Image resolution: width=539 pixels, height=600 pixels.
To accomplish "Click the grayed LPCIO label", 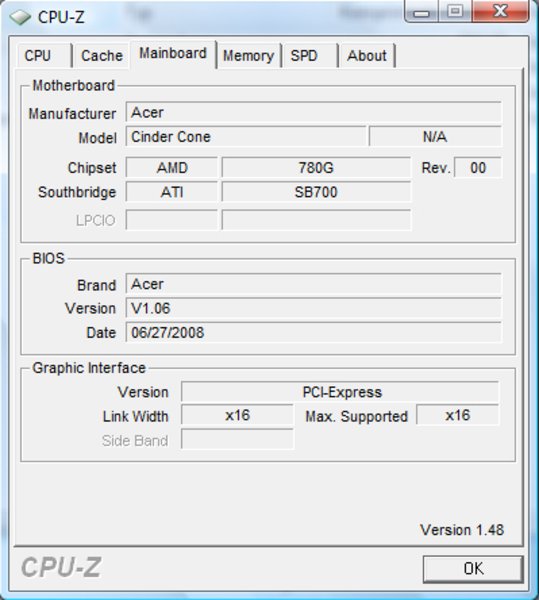I will tap(95, 220).
